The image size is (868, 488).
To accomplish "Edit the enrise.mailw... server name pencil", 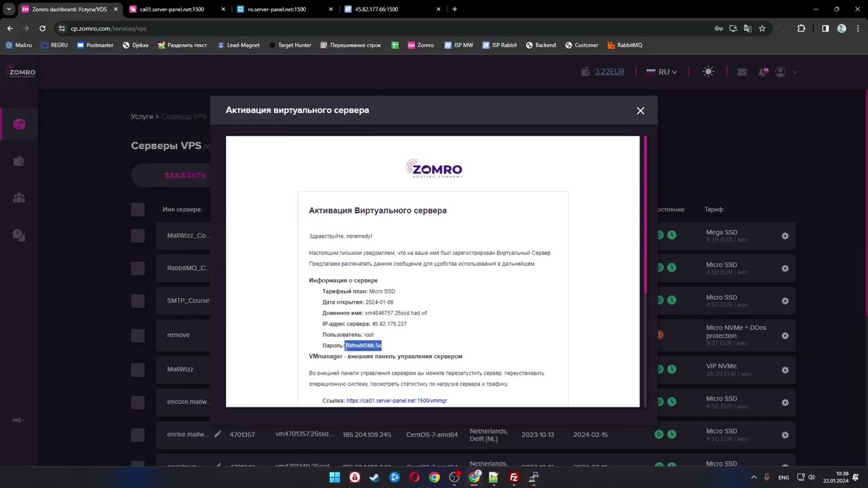I will 218,434.
